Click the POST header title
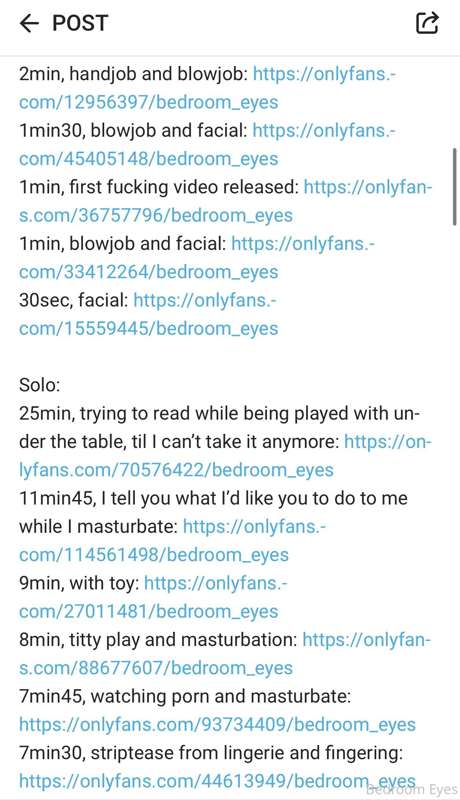The image size is (460, 800). pyautogui.click(x=80, y=23)
